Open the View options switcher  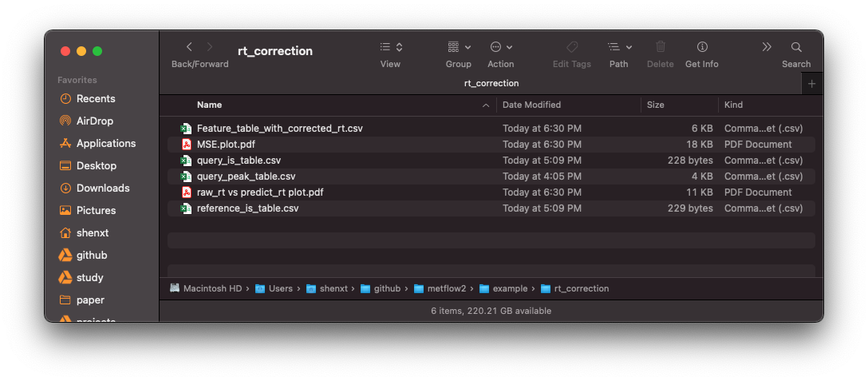(391, 47)
